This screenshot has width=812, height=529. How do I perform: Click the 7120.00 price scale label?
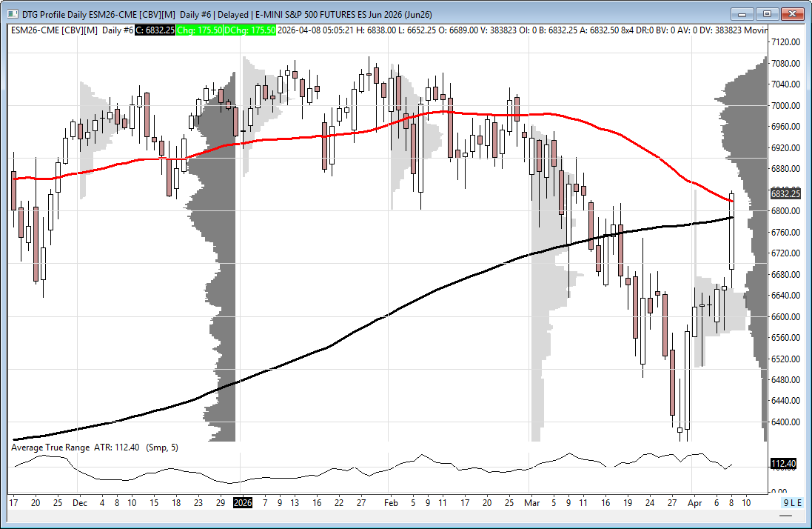pos(785,42)
